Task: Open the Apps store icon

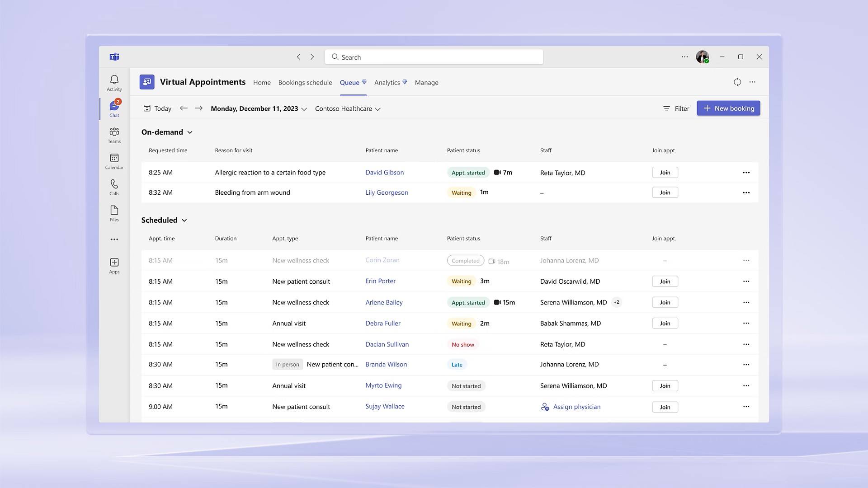Action: pyautogui.click(x=114, y=266)
